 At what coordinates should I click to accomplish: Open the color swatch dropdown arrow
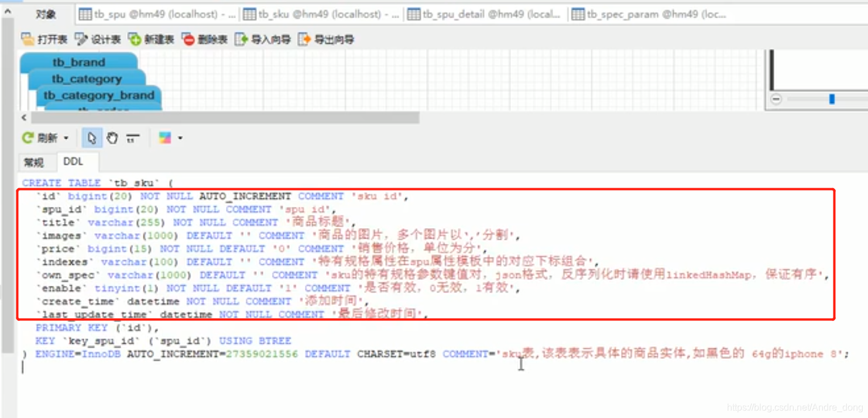tap(180, 138)
